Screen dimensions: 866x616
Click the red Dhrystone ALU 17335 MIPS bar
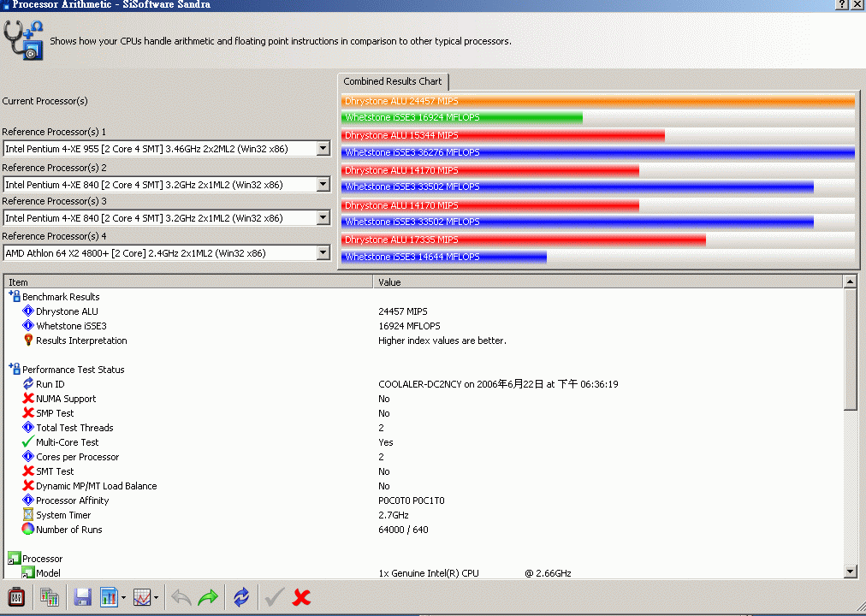pos(524,240)
